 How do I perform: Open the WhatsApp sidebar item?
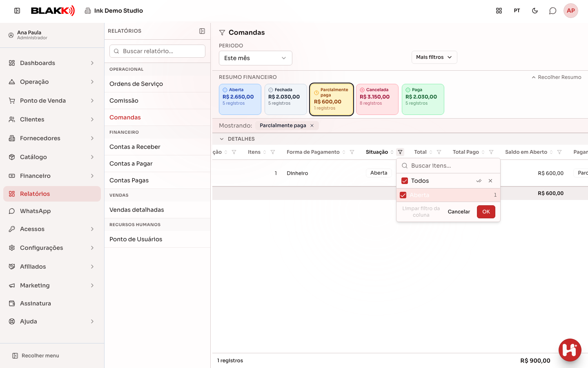click(52, 211)
